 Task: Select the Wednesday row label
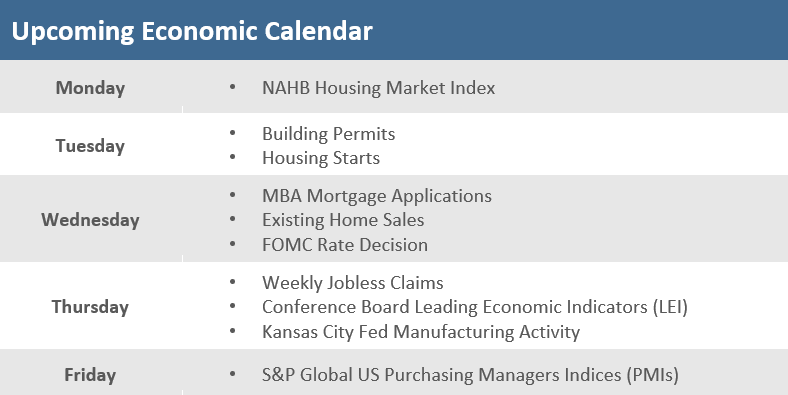point(90,220)
